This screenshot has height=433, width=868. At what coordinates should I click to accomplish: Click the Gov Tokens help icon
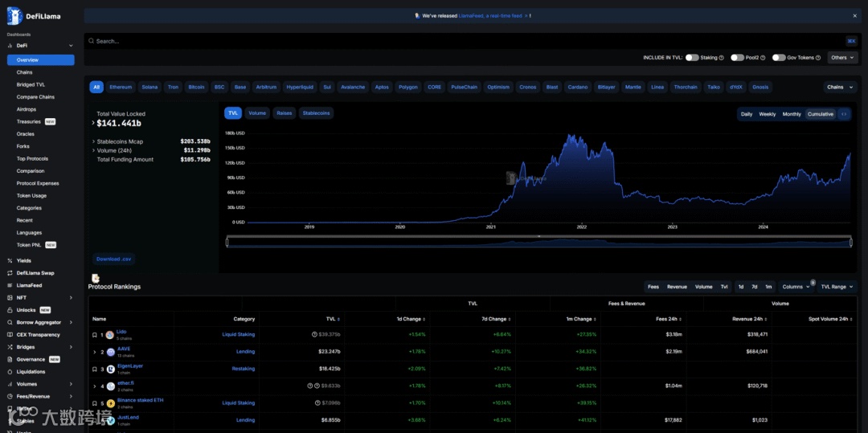[x=817, y=58]
